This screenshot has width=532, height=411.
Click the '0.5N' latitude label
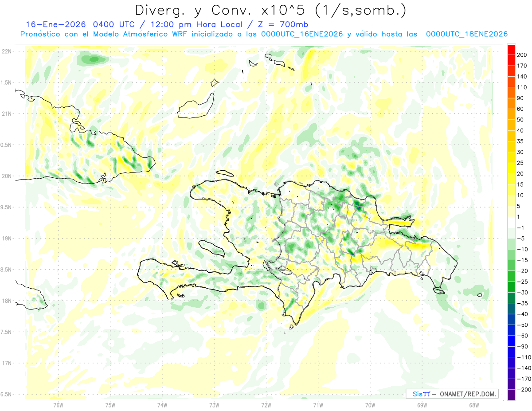coord(6,145)
